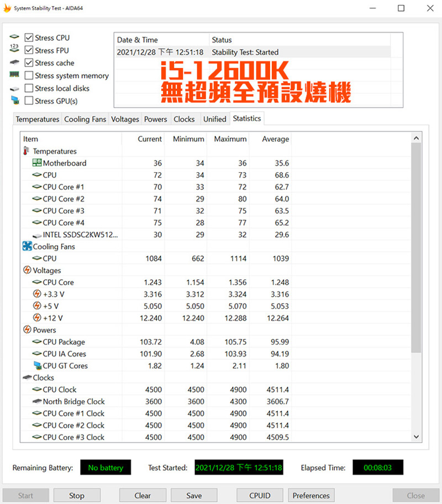Viewport: 442px width, 504px height.
Task: Uncheck the Stress FPU checkbox
Action: click(x=29, y=50)
